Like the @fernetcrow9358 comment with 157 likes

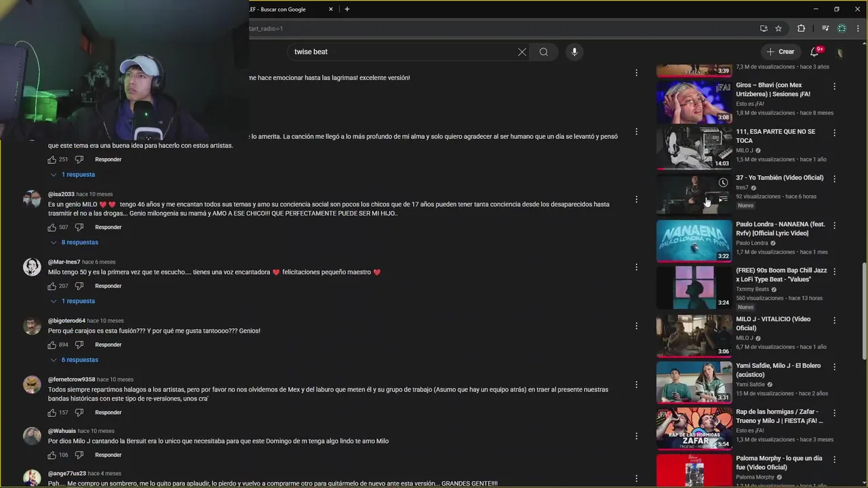[52, 412]
